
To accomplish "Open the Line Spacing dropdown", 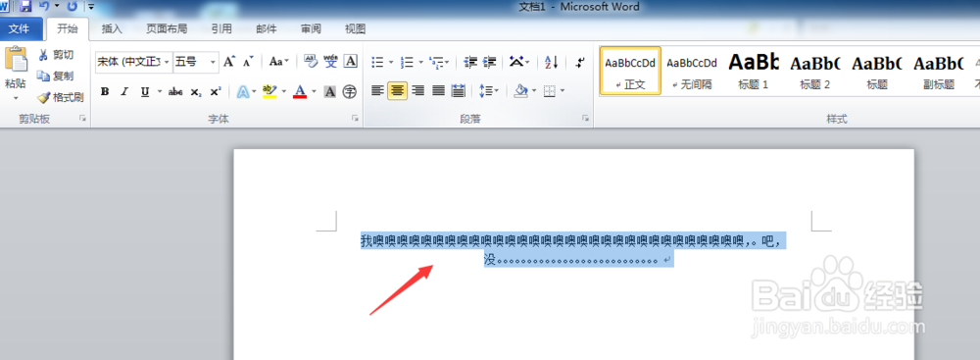I will pyautogui.click(x=489, y=91).
